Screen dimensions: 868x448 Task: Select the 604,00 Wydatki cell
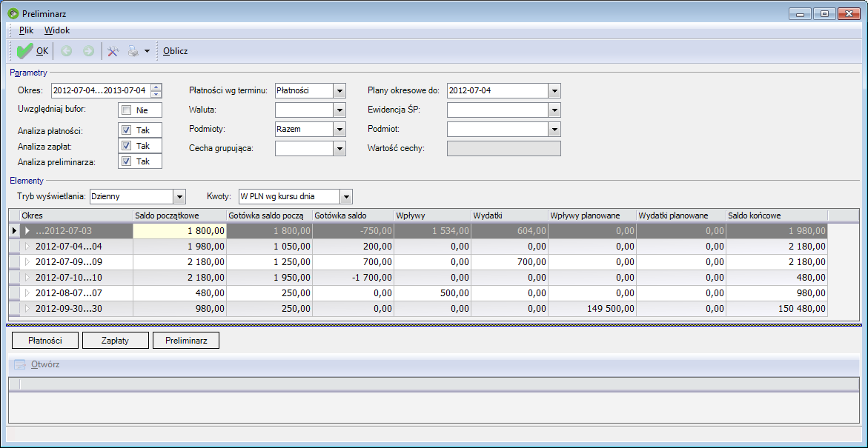click(x=510, y=230)
